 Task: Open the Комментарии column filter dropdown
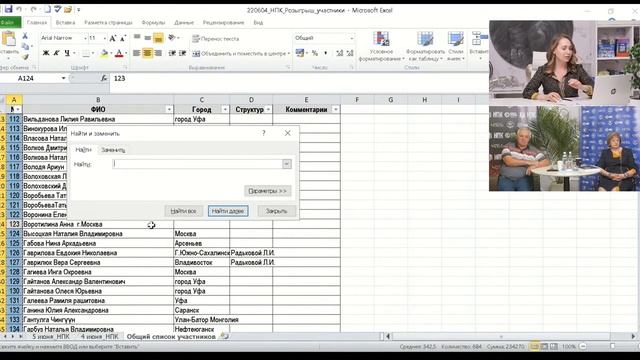336,109
